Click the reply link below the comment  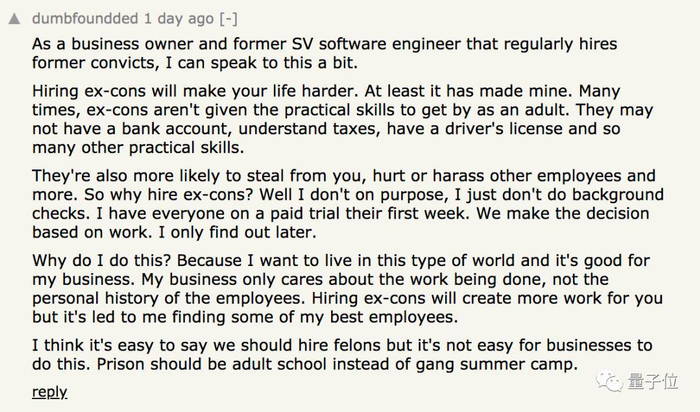tap(49, 391)
